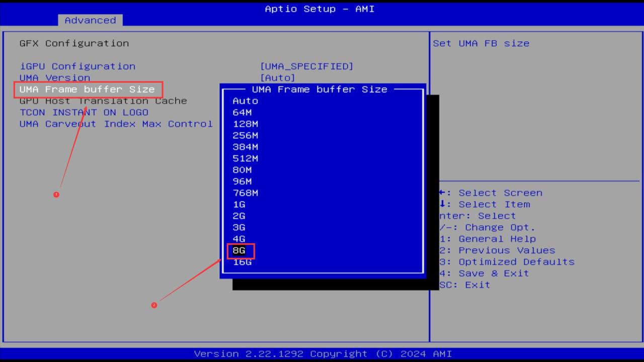The height and width of the screenshot is (362, 644).
Task: Choose 512M frame buffer size
Action: point(245,158)
